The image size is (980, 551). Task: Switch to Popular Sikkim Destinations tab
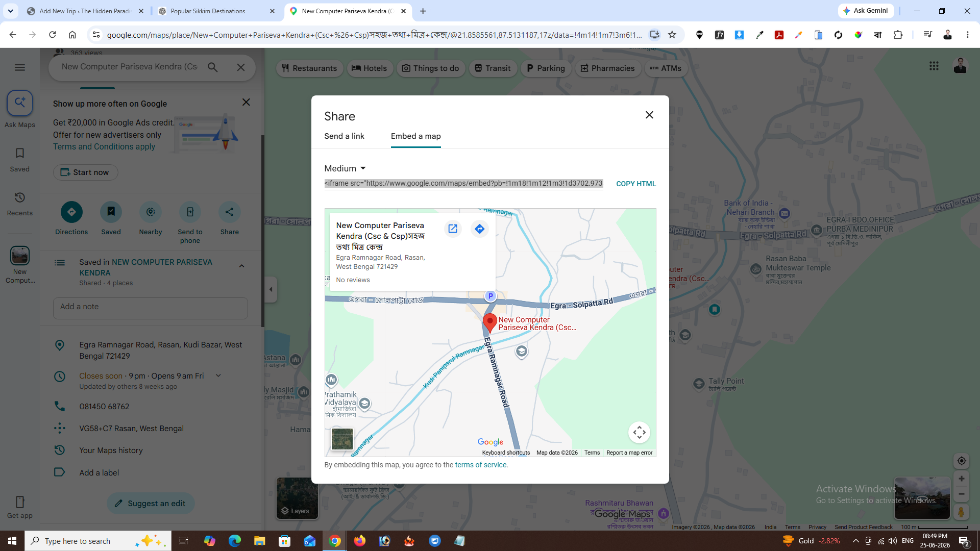coord(216,11)
